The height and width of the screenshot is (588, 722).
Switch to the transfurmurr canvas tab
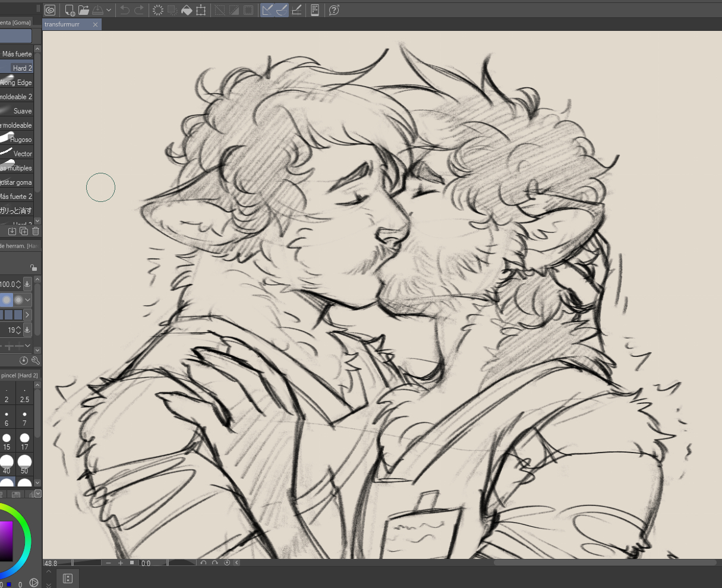click(x=62, y=24)
